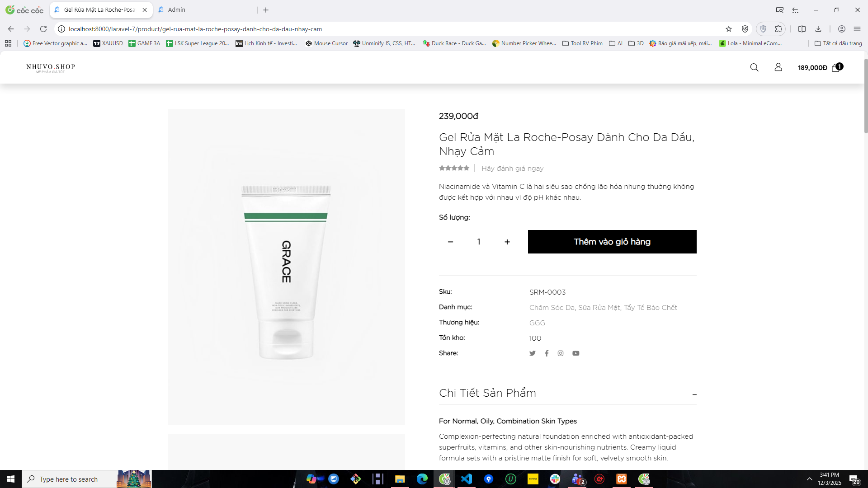Click the browser reload button
This screenshot has width=868, height=488.
click(x=43, y=29)
